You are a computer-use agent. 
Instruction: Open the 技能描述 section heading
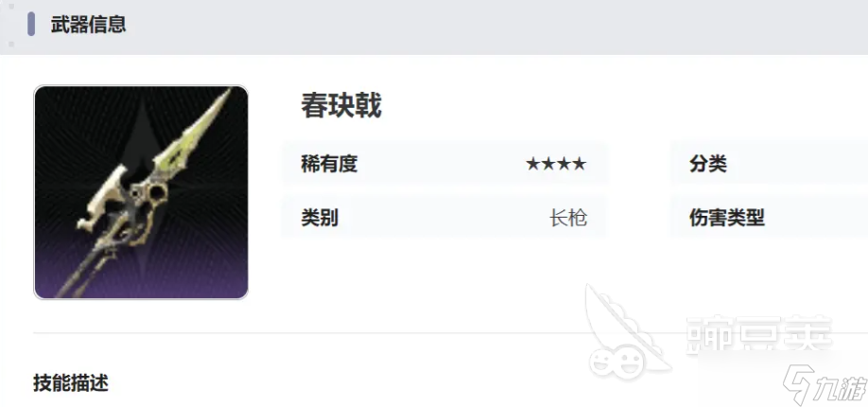pyautogui.click(x=71, y=383)
